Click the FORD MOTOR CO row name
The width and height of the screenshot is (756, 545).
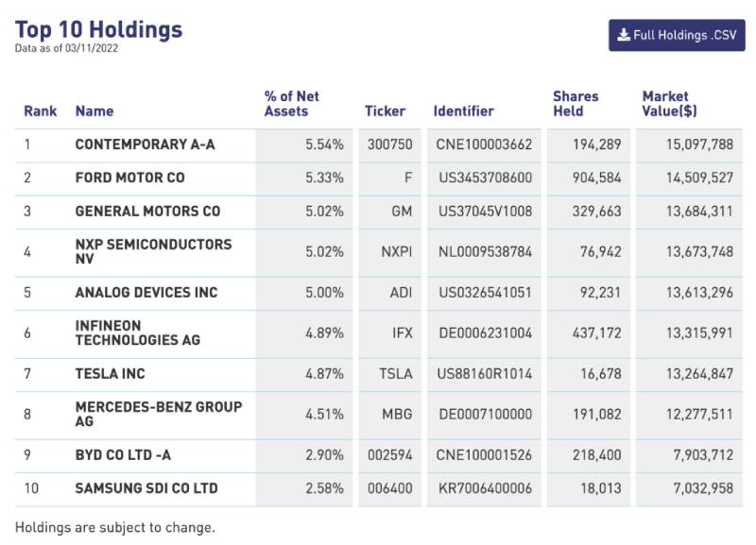click(130, 178)
